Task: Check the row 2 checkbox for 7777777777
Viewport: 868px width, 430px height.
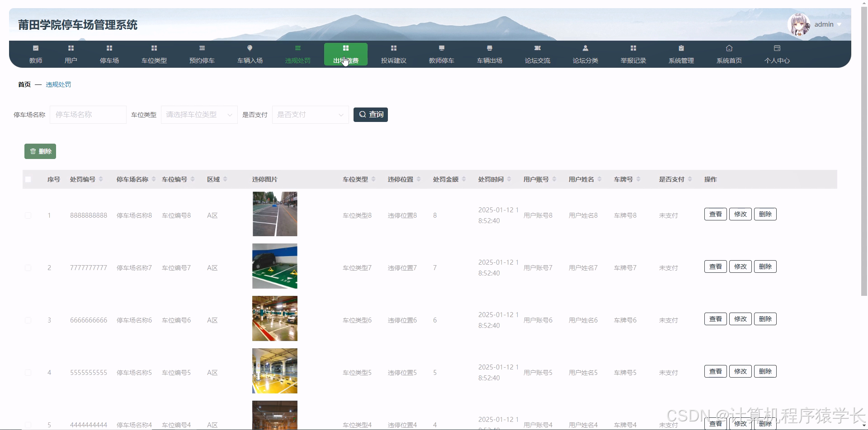Action: (x=28, y=268)
